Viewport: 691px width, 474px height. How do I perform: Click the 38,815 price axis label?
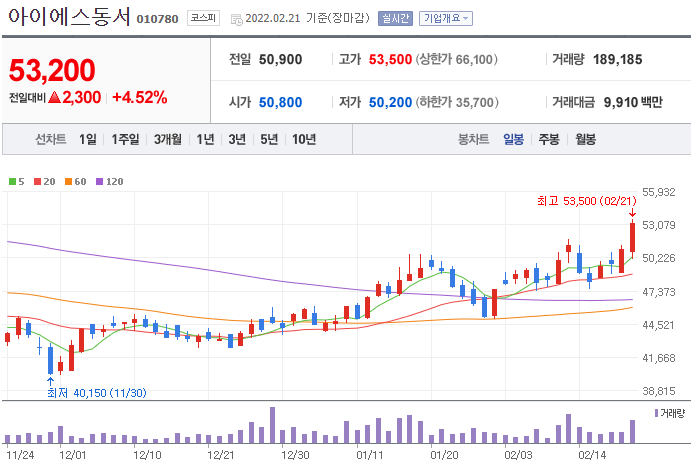(658, 391)
